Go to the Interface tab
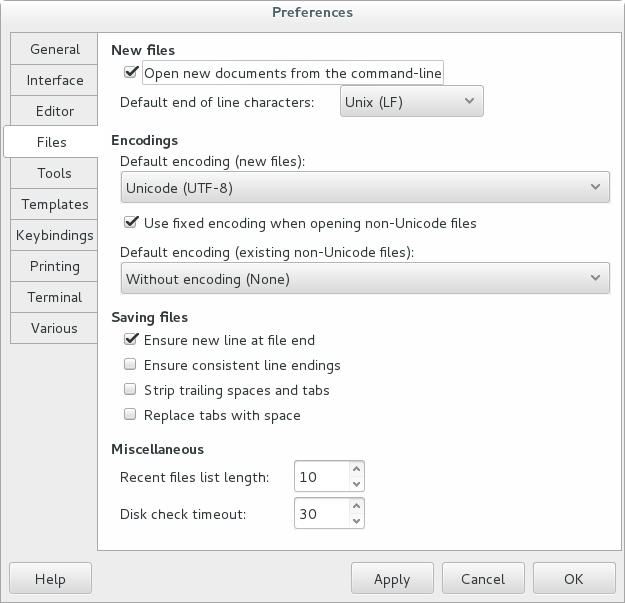Screen dimensions: 625x603 (x=55, y=80)
